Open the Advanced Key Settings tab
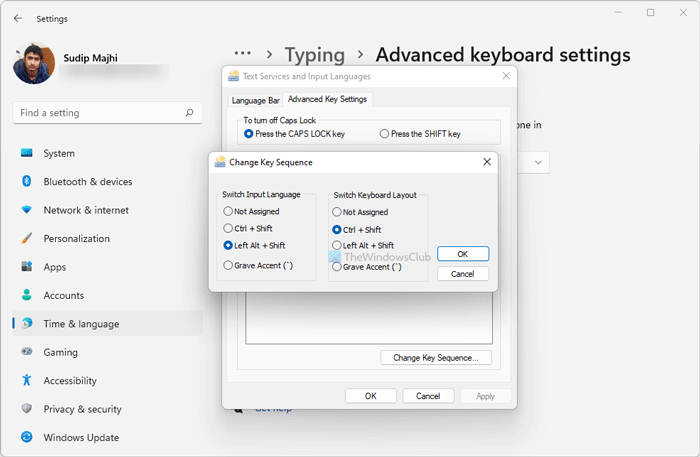 (x=327, y=99)
